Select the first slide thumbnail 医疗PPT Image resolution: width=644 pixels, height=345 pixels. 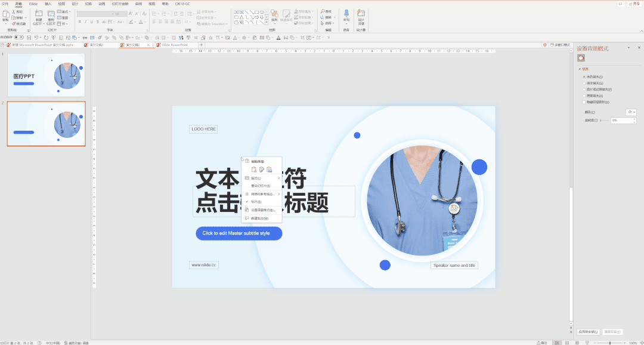coord(46,75)
